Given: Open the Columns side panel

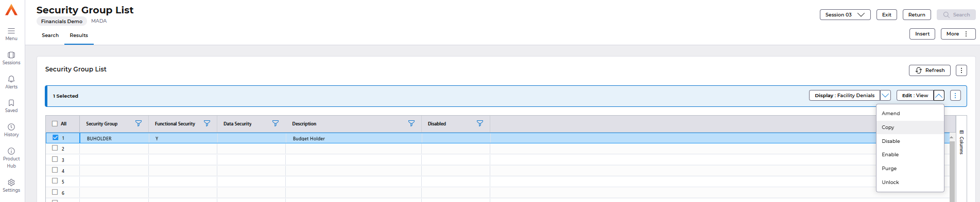Looking at the screenshot, I should click(961, 143).
